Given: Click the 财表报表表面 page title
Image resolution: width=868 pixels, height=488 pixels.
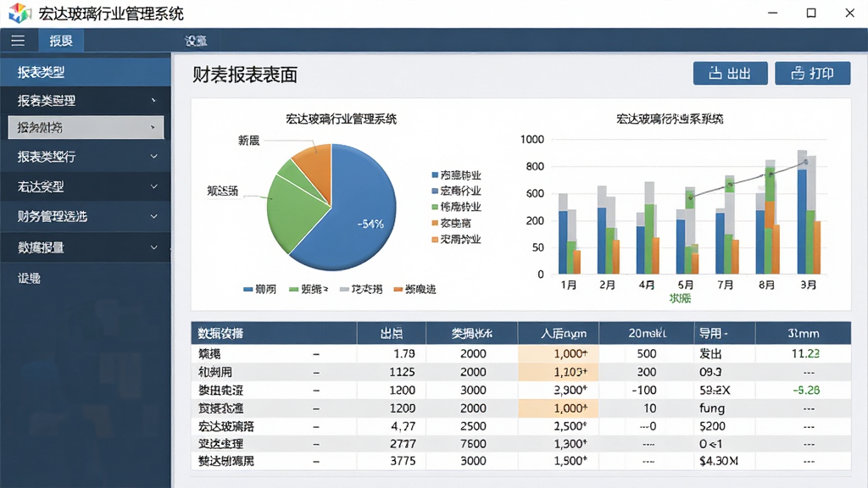Looking at the screenshot, I should tap(245, 75).
